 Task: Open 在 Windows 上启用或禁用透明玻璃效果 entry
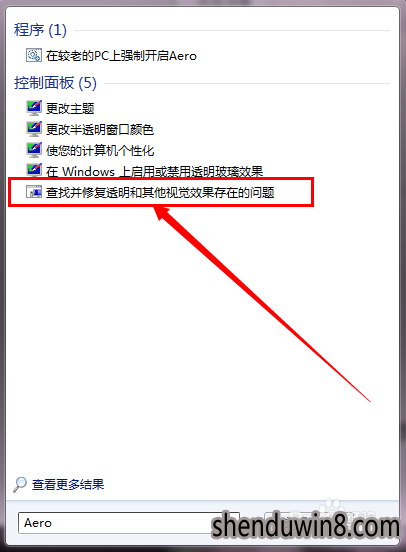[x=154, y=171]
